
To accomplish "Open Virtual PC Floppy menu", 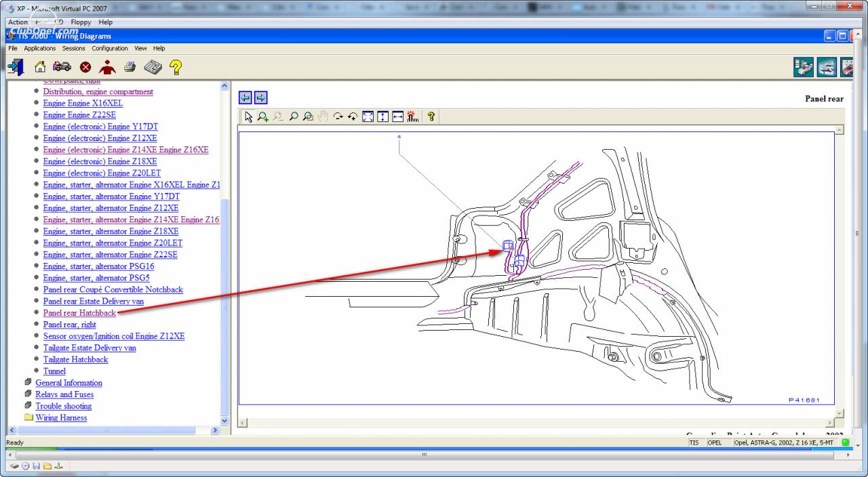I will tap(81, 22).
